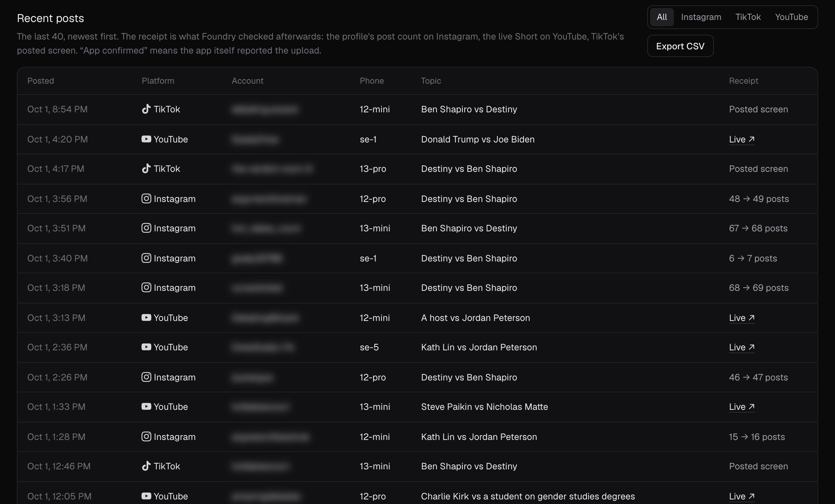
Task: Click the 'Recent posts' heading
Action: tap(50, 18)
